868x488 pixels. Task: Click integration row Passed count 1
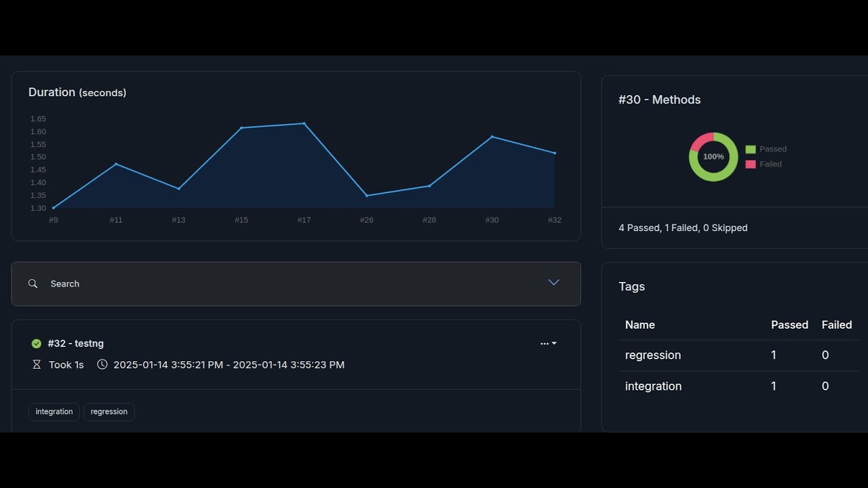coord(774,386)
